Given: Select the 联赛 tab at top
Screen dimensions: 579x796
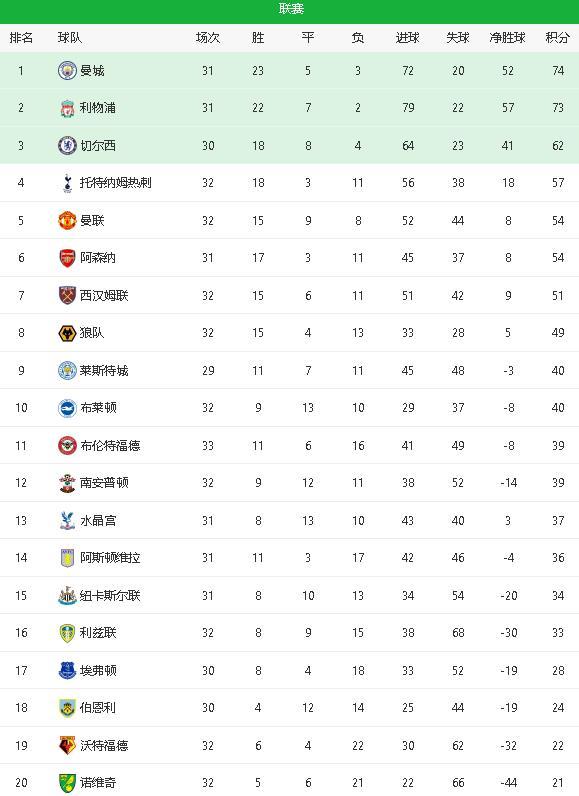Looking at the screenshot, I should click(291, 9).
